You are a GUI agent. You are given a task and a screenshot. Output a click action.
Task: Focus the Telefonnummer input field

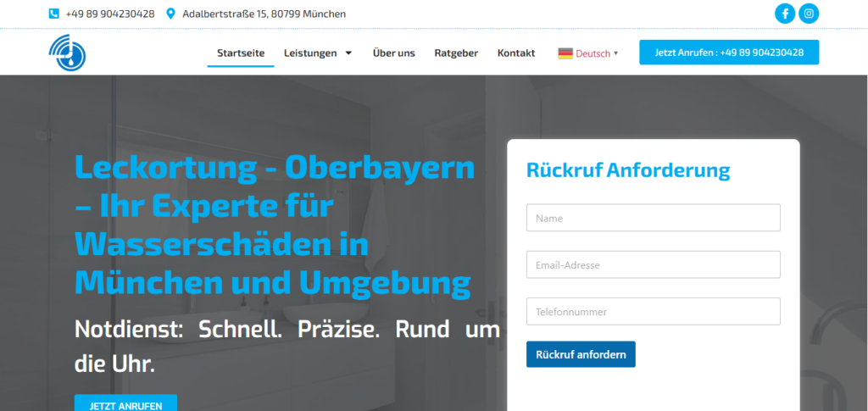click(654, 312)
